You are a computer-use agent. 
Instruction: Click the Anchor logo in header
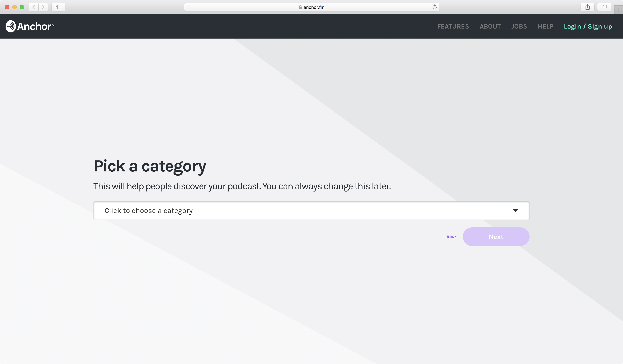(x=30, y=27)
